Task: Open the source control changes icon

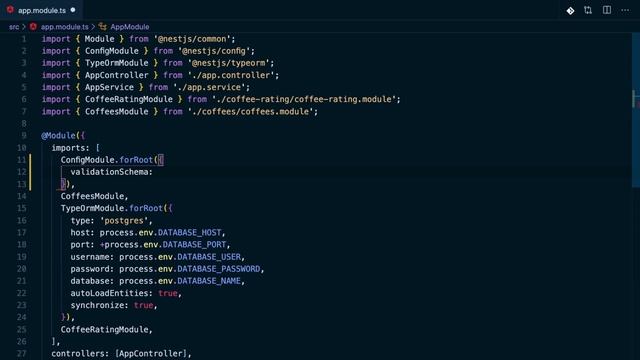Action: (570, 11)
